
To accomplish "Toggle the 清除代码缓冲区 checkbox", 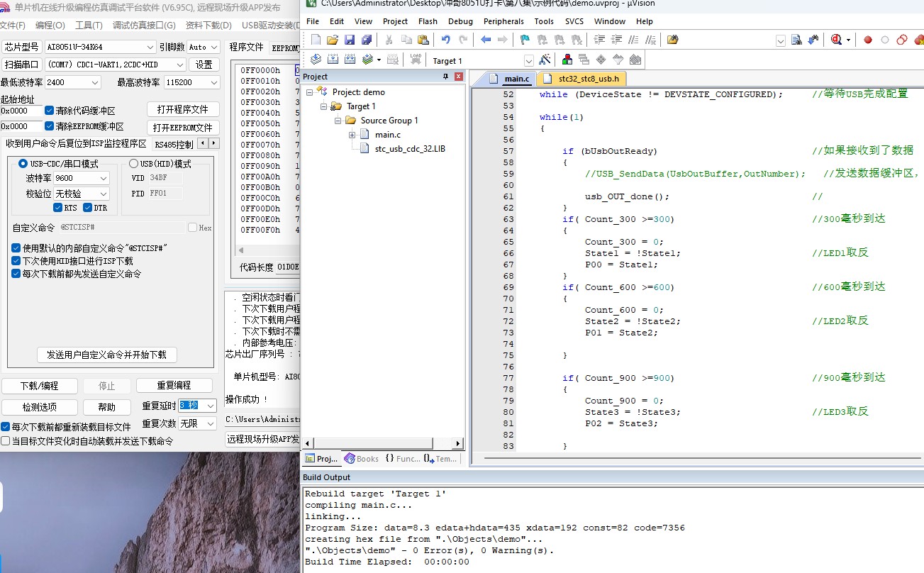I will click(x=49, y=111).
